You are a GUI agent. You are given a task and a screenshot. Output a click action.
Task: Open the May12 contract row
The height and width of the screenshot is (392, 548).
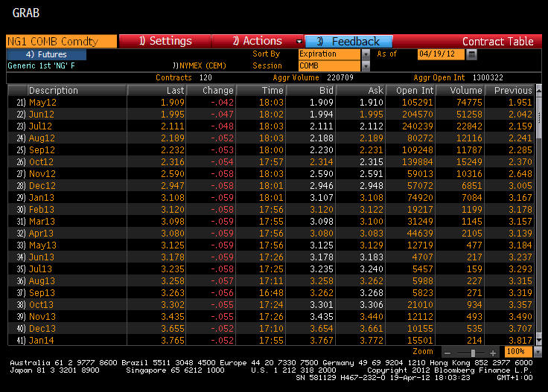tap(271, 102)
